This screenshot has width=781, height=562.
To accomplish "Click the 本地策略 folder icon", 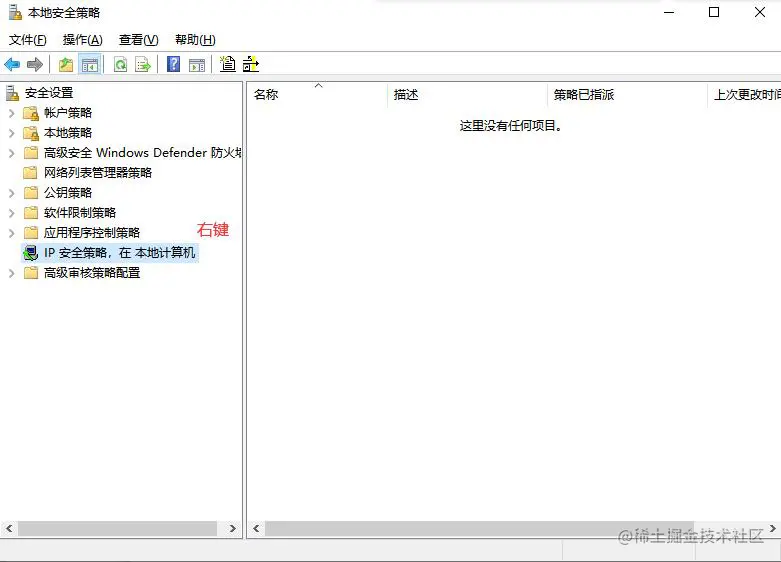I will coord(31,133).
